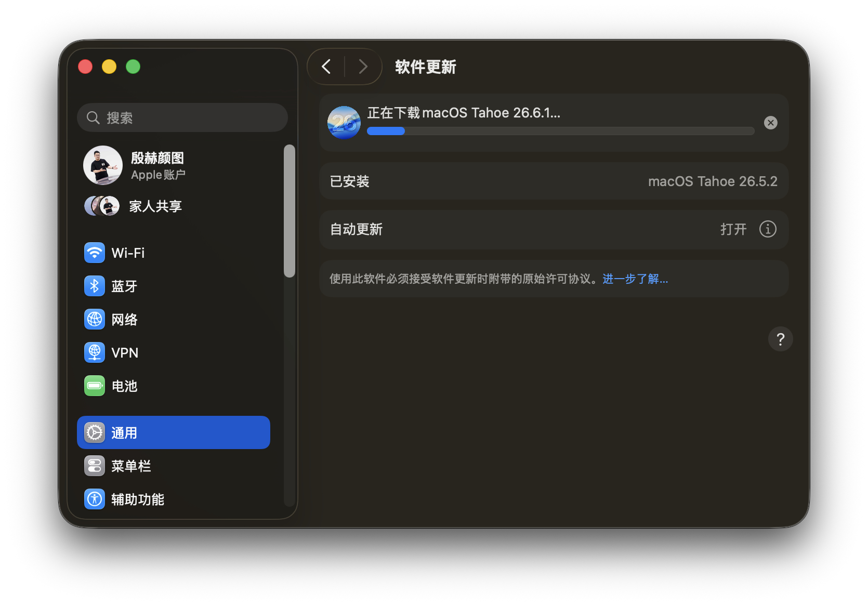Click the 自动更新 label
The width and height of the screenshot is (868, 605).
pyautogui.click(x=357, y=229)
